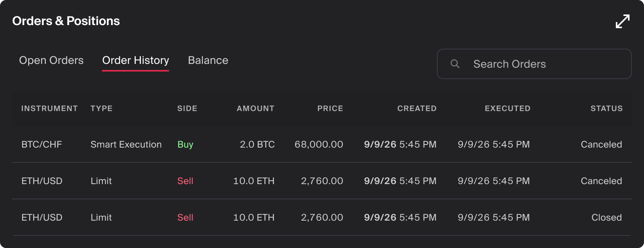Screen dimensions: 644x248
Task: Sort by the Side column header
Action: 187,108
